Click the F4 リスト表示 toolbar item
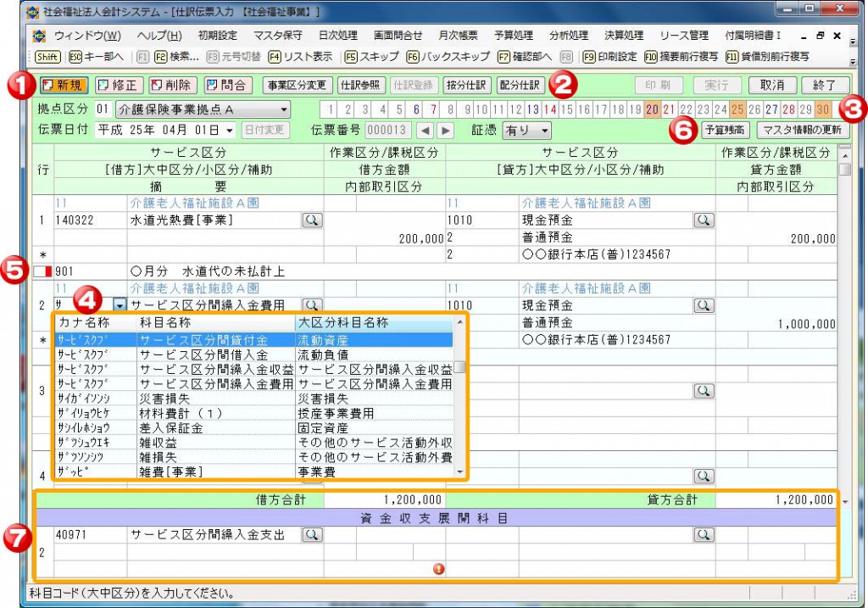The height and width of the screenshot is (608, 868). tap(300, 57)
